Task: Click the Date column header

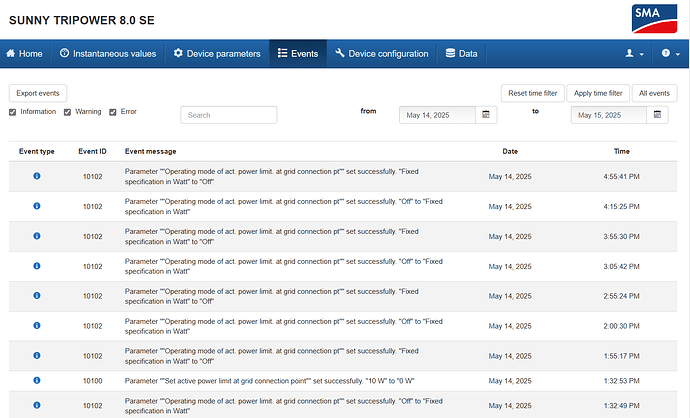Action: 510,151
